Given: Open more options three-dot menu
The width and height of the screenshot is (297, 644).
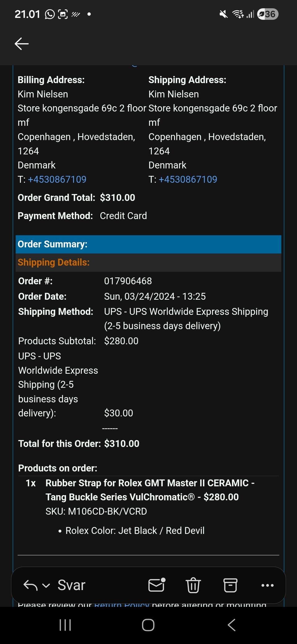Looking at the screenshot, I should 268,585.
